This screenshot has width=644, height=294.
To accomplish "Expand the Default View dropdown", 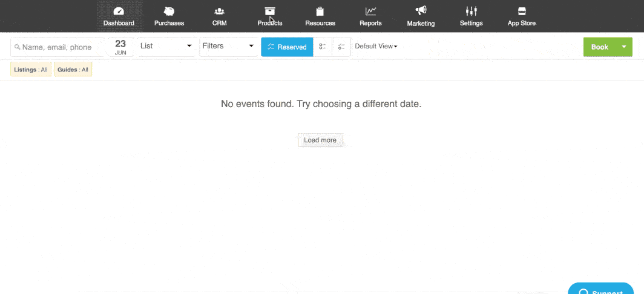I will pyautogui.click(x=376, y=47).
